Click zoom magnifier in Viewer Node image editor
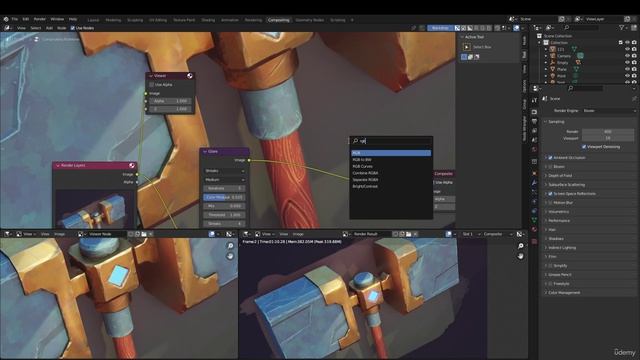The height and width of the screenshot is (360, 640). [x=230, y=246]
